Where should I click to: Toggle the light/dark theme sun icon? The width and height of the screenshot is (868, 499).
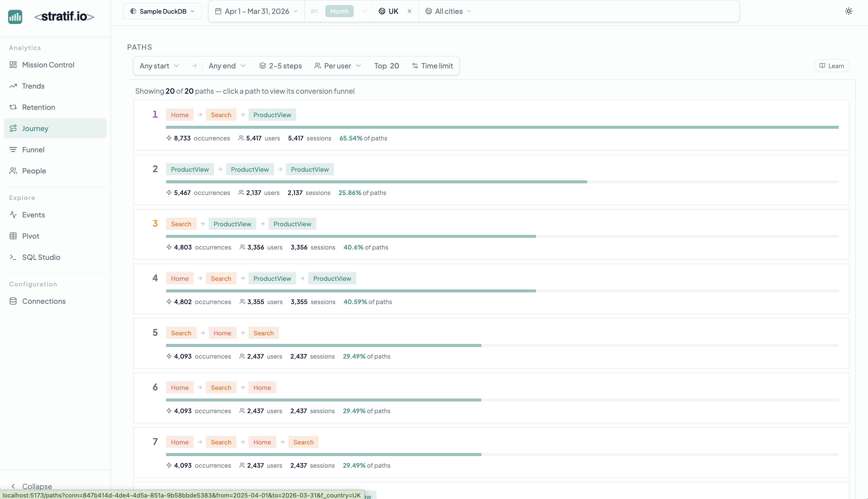(849, 11)
